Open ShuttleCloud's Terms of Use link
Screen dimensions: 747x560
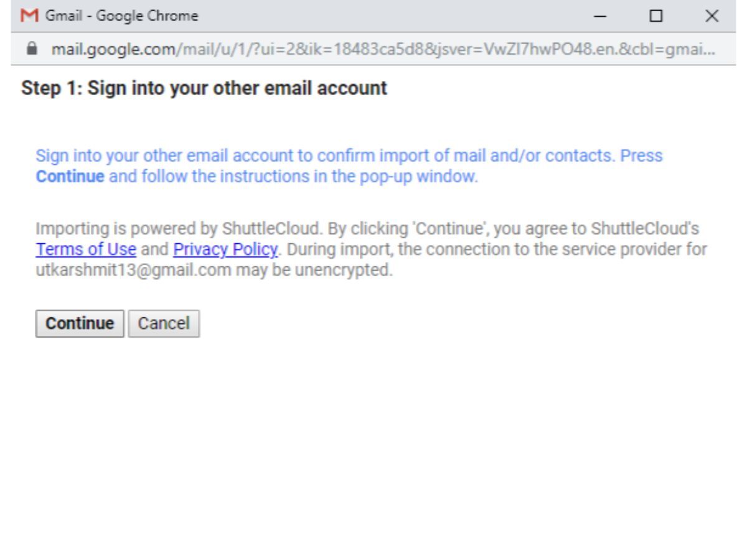pos(85,250)
